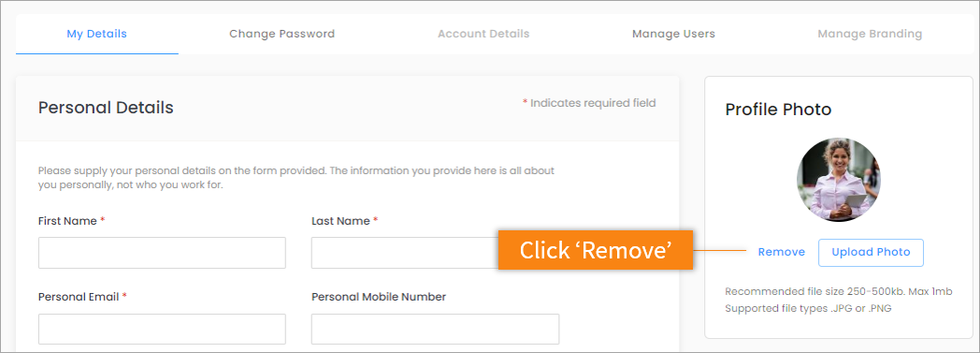Screen dimensions: 980x353
Task: Focus the Last Name text box
Action: [405, 253]
